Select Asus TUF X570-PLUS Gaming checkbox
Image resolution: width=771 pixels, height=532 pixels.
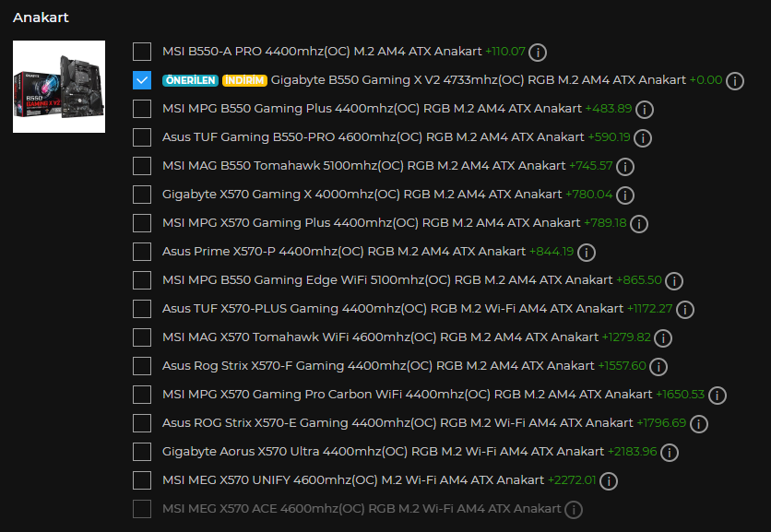[142, 309]
